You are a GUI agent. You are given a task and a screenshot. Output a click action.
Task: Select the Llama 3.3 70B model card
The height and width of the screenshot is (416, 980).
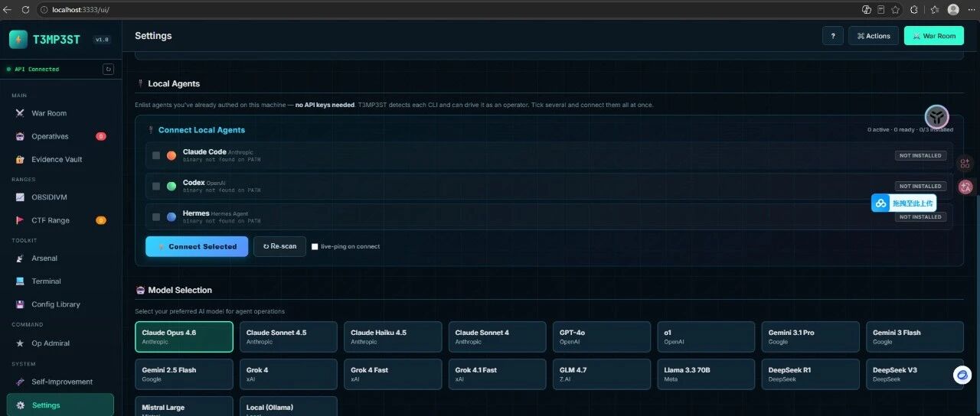(706, 374)
